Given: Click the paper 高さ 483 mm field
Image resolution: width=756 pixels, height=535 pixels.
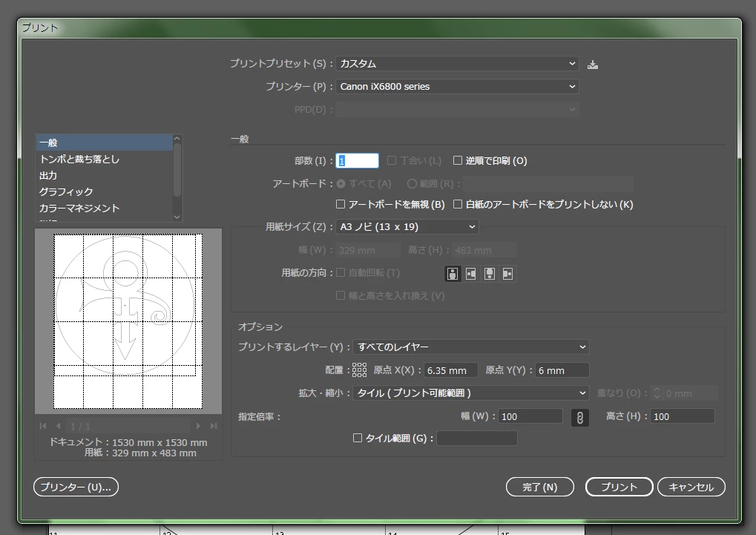Looking at the screenshot, I should 484,250.
